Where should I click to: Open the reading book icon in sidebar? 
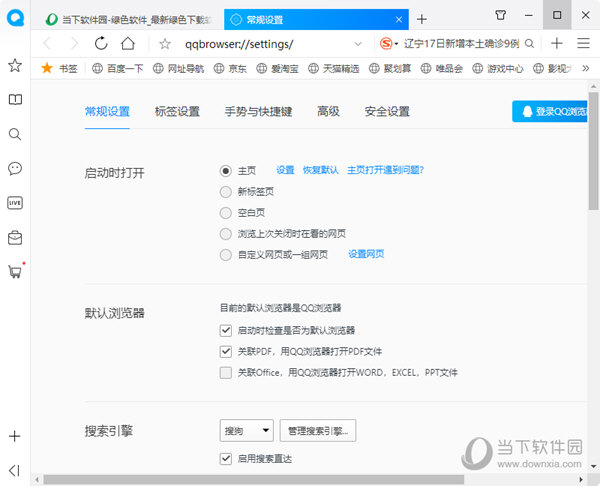coord(15,99)
